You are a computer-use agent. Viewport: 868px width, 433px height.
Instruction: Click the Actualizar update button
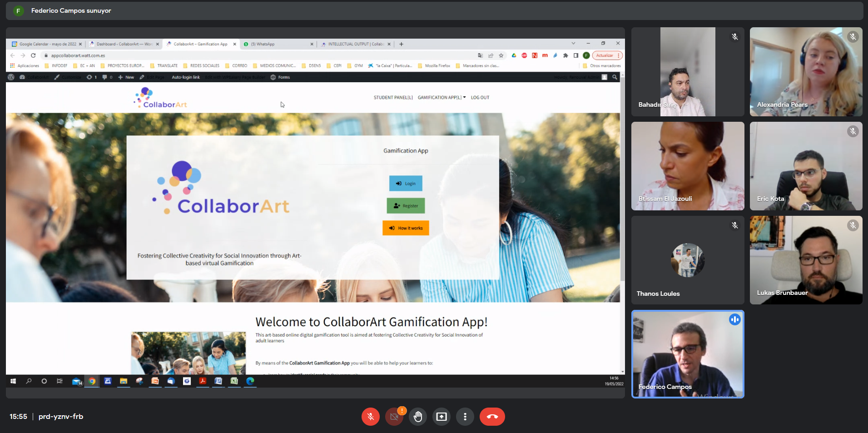pyautogui.click(x=607, y=55)
